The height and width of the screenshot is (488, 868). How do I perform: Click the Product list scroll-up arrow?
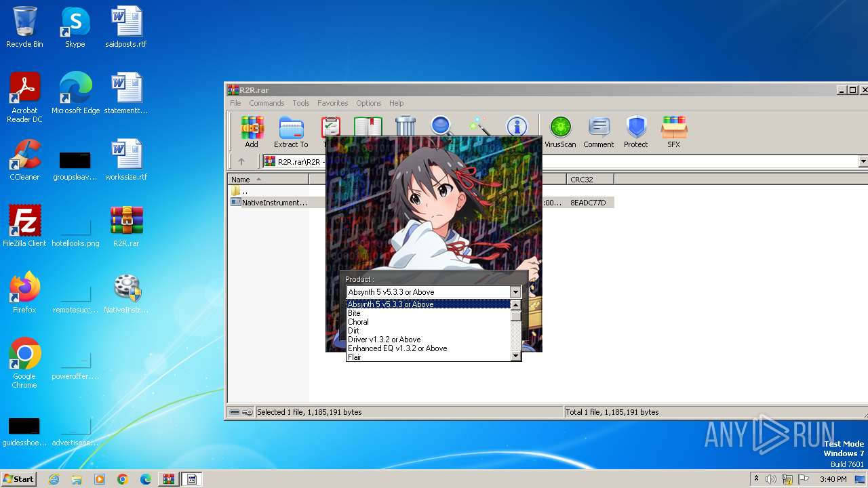(x=515, y=306)
